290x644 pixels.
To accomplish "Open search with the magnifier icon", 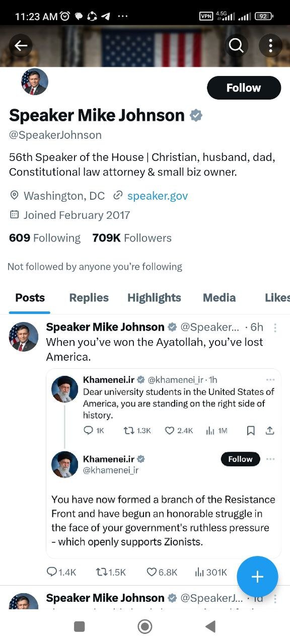I will (236, 46).
